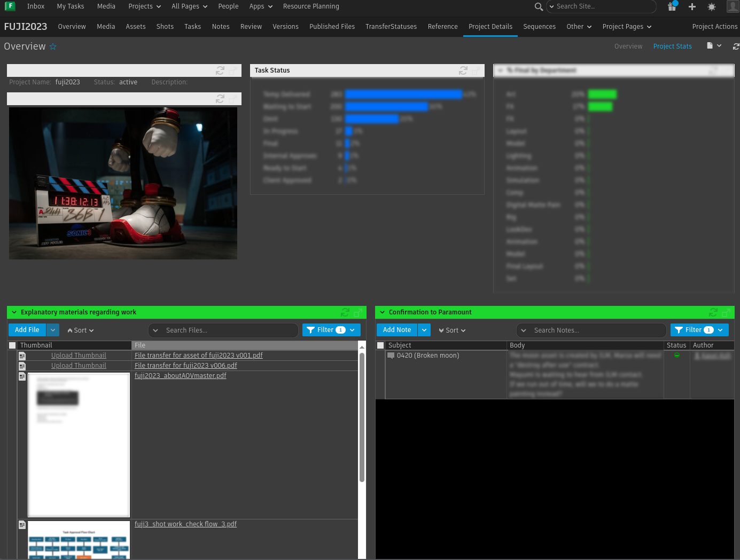Refresh the Task Status widget
The height and width of the screenshot is (560, 740).
(463, 70)
